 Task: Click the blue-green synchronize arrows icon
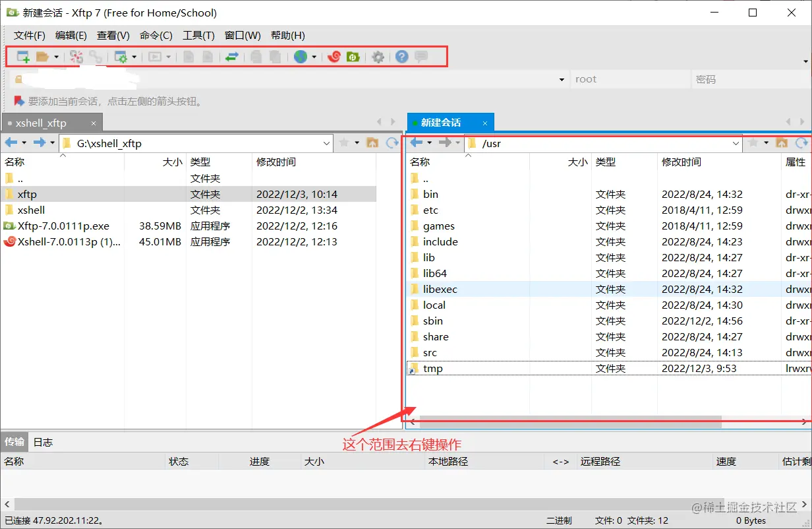pos(231,57)
